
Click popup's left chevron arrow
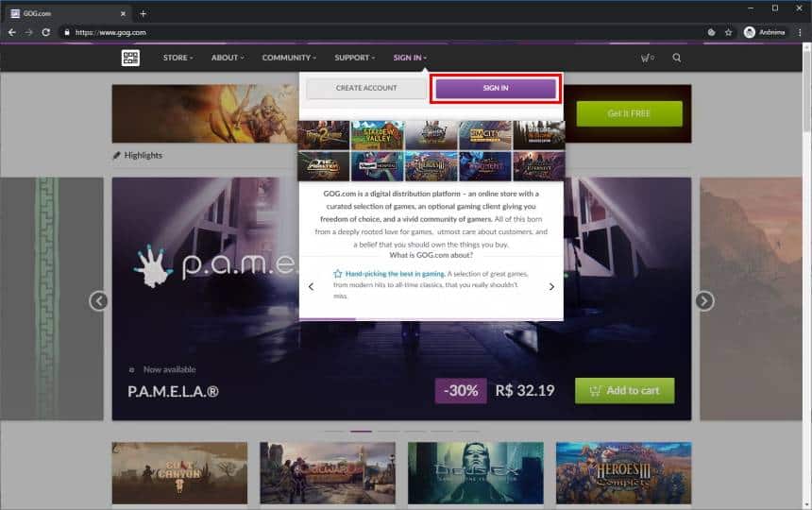point(311,286)
